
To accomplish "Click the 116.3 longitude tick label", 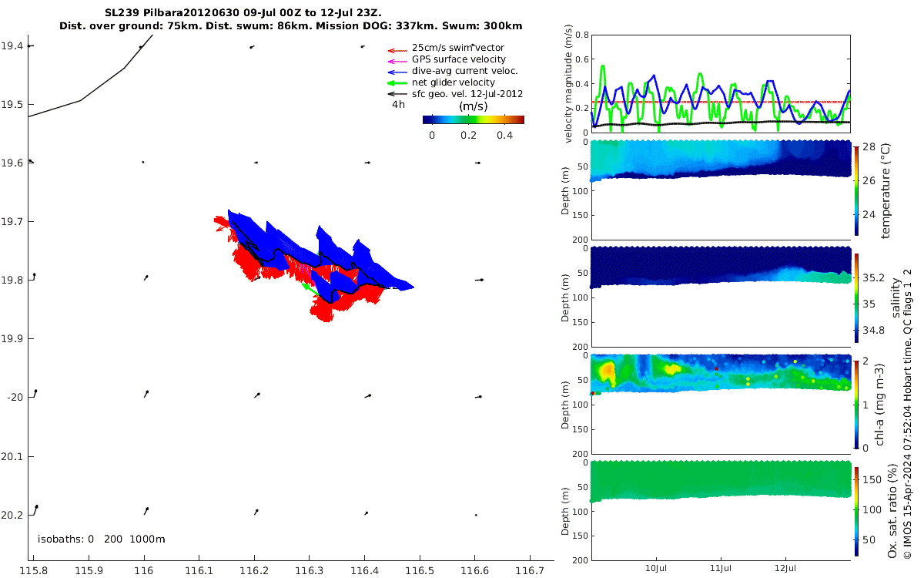I will [x=309, y=570].
